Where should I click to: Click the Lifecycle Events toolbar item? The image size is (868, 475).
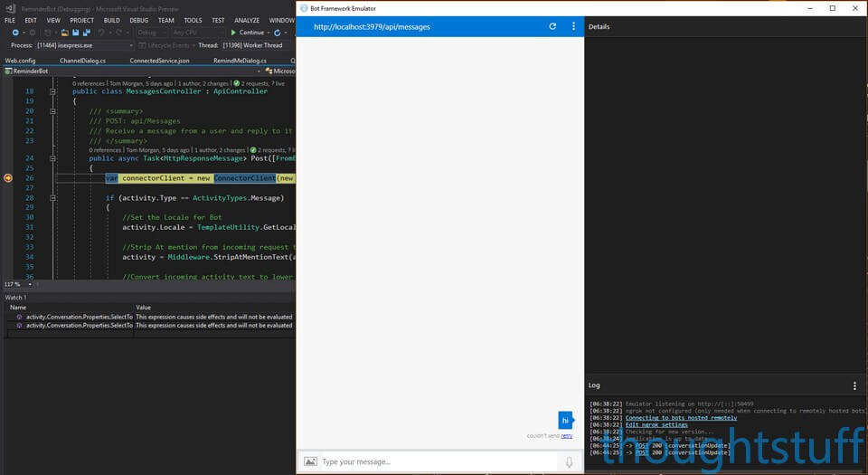(165, 45)
